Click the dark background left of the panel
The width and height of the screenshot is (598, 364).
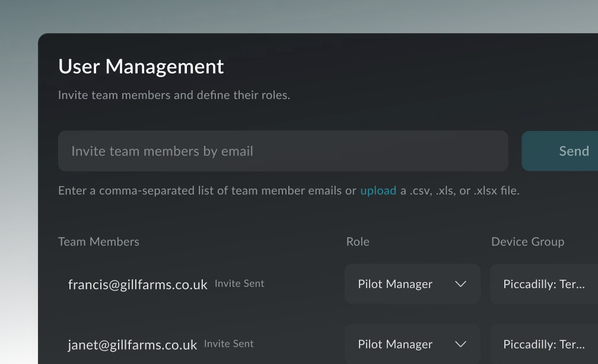point(19,178)
